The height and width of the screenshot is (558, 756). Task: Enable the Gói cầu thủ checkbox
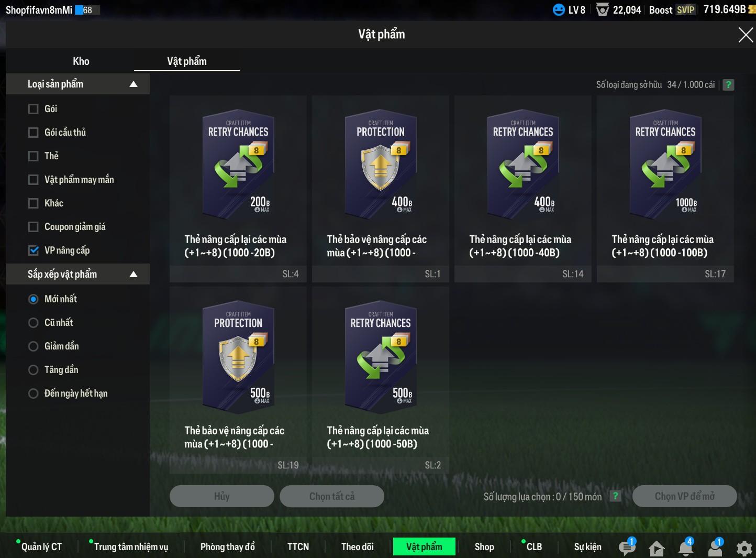(34, 133)
